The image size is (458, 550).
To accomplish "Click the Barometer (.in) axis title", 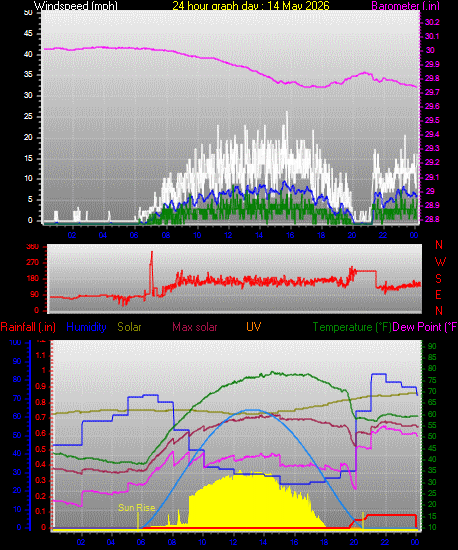I will pos(405,6).
